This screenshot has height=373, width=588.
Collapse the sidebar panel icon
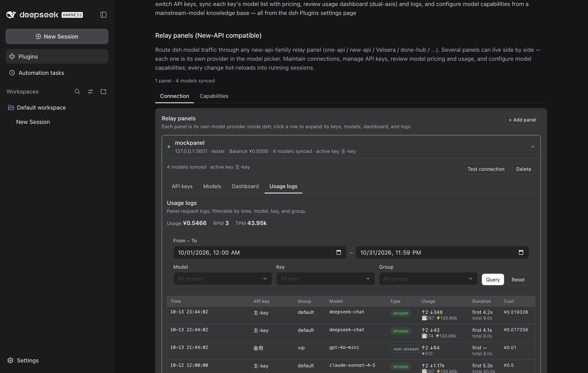tap(103, 15)
